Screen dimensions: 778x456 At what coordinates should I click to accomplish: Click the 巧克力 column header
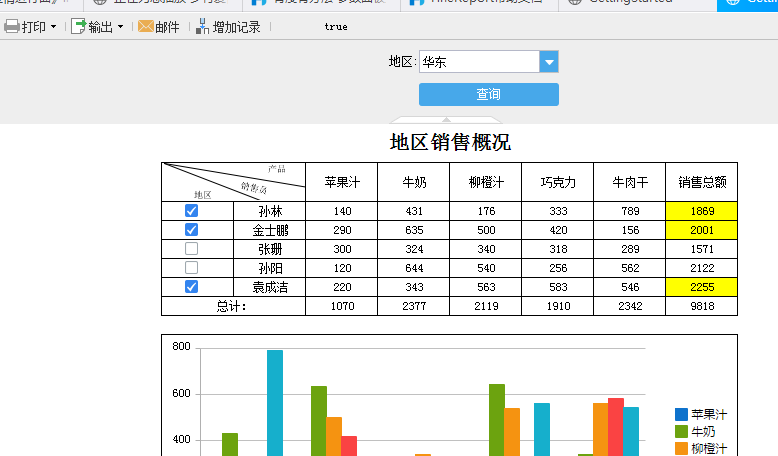tap(558, 182)
